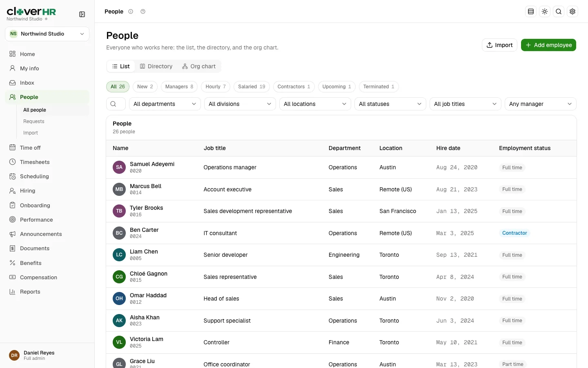This screenshot has width=588, height=368.
Task: Toggle table density icon in top right
Action: tap(531, 11)
